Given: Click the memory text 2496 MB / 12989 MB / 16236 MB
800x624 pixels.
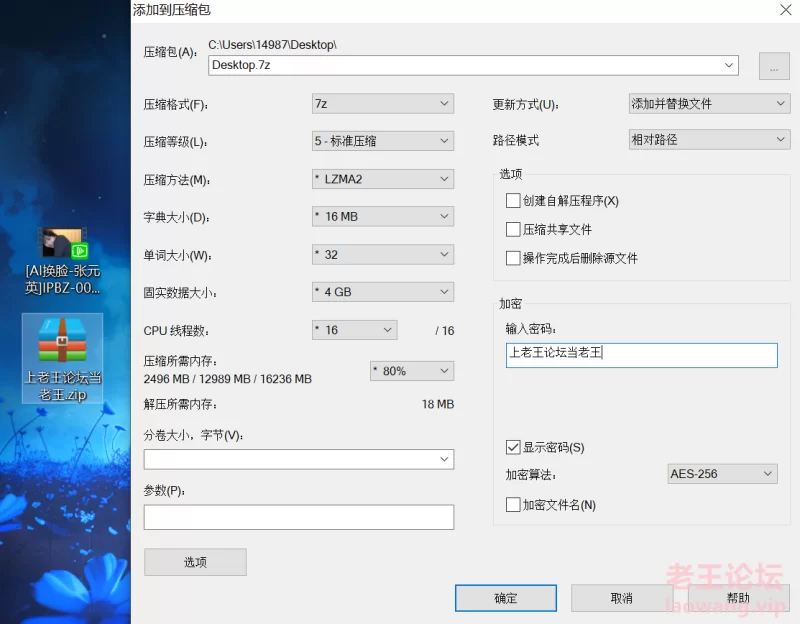Looking at the screenshot, I should click(x=228, y=379).
